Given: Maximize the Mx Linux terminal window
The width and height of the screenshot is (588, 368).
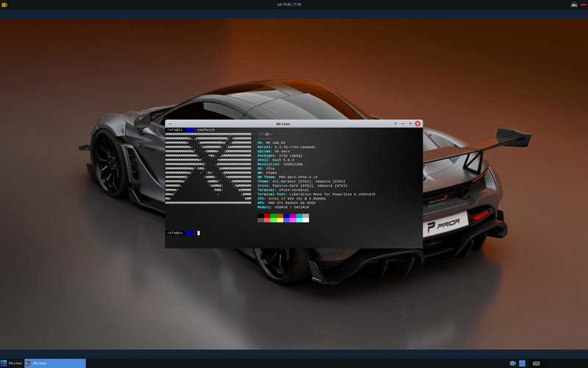Looking at the screenshot, I should pyautogui.click(x=410, y=124).
